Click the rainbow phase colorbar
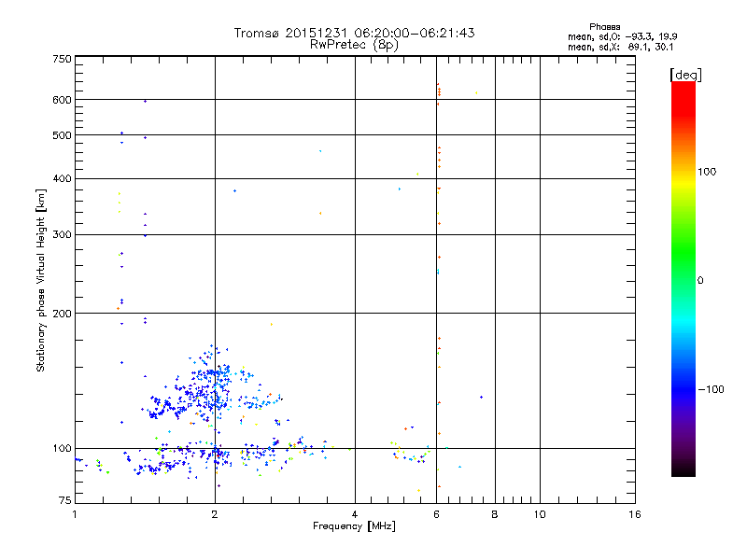 click(684, 278)
